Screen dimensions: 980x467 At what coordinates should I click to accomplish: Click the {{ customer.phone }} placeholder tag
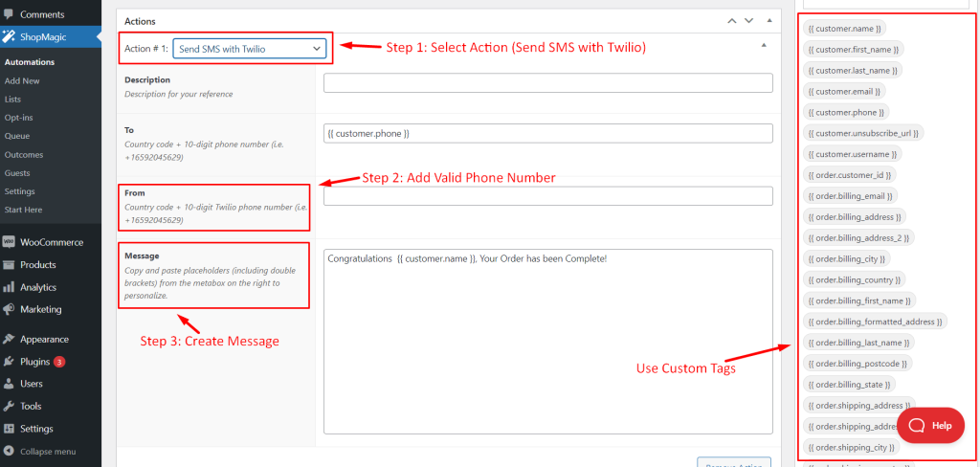tap(846, 112)
